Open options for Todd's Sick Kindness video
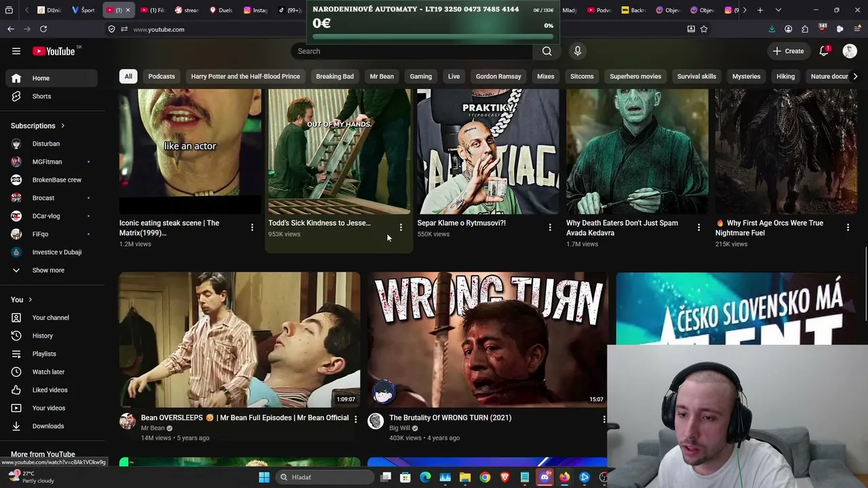The image size is (868, 488). pyautogui.click(x=401, y=228)
